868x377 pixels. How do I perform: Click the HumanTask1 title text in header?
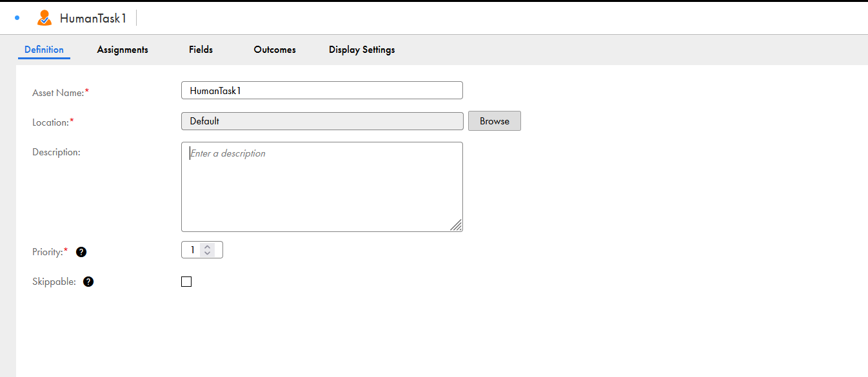[x=93, y=19]
